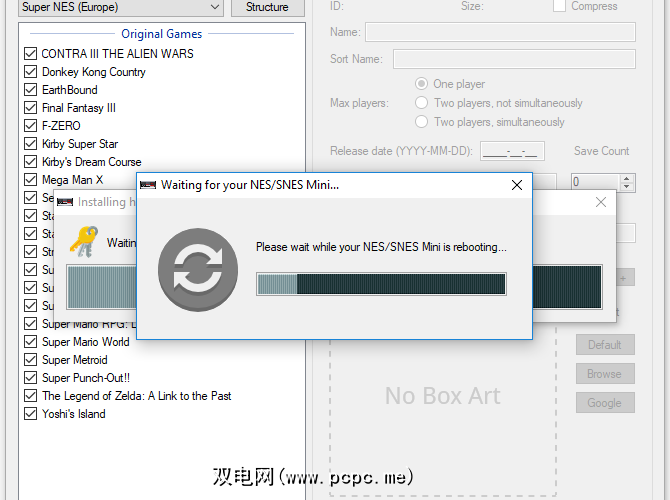Toggle Super Mario World checkbox
Viewport: 670px width, 500px height.
tap(30, 341)
